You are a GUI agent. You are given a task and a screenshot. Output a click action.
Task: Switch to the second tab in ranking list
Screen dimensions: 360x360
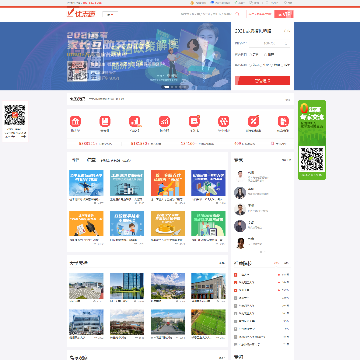285,263
